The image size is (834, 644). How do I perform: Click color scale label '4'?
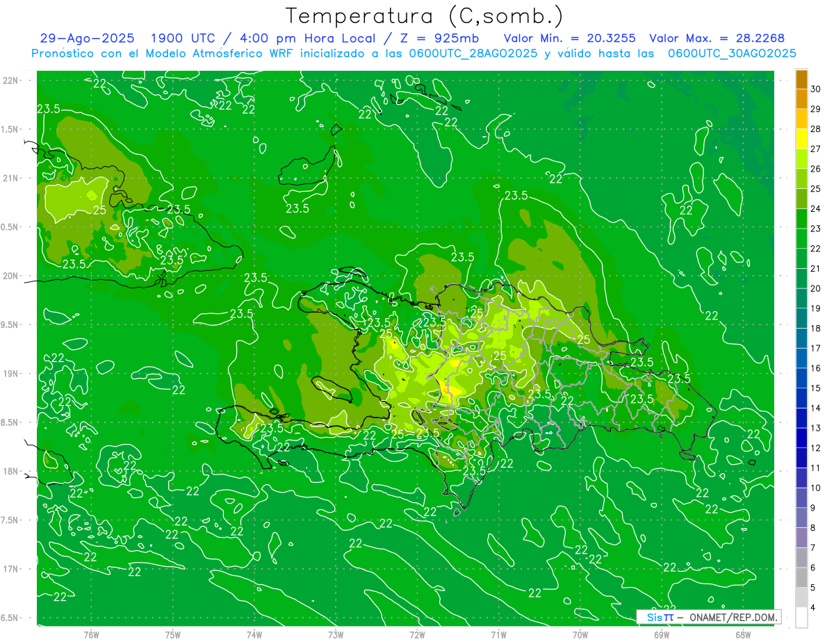coord(814,607)
